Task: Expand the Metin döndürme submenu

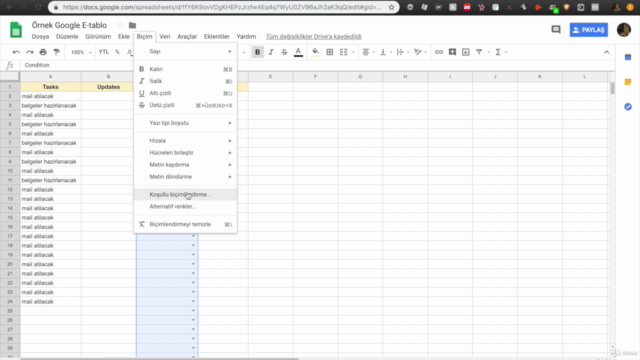Action: [x=185, y=177]
